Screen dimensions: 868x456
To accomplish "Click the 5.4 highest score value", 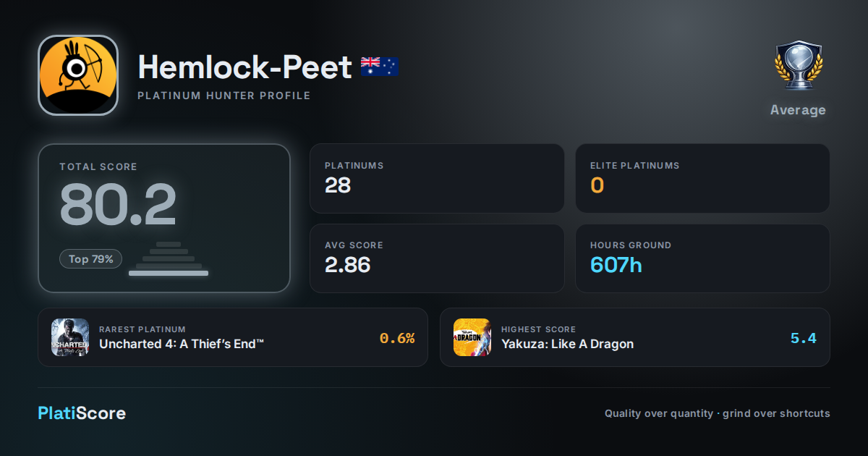I will click(804, 338).
